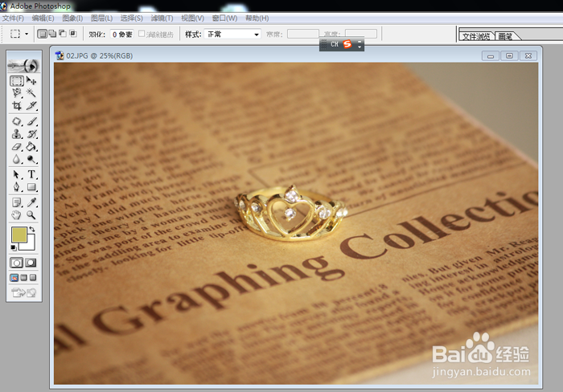The width and height of the screenshot is (563, 392).
Task: Choose Full screen mode
Action: pos(33,278)
